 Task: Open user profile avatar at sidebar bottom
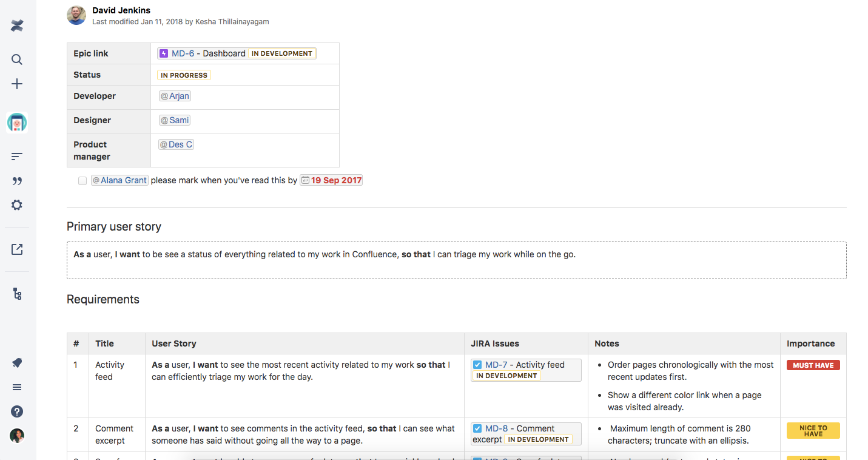pos(17,436)
